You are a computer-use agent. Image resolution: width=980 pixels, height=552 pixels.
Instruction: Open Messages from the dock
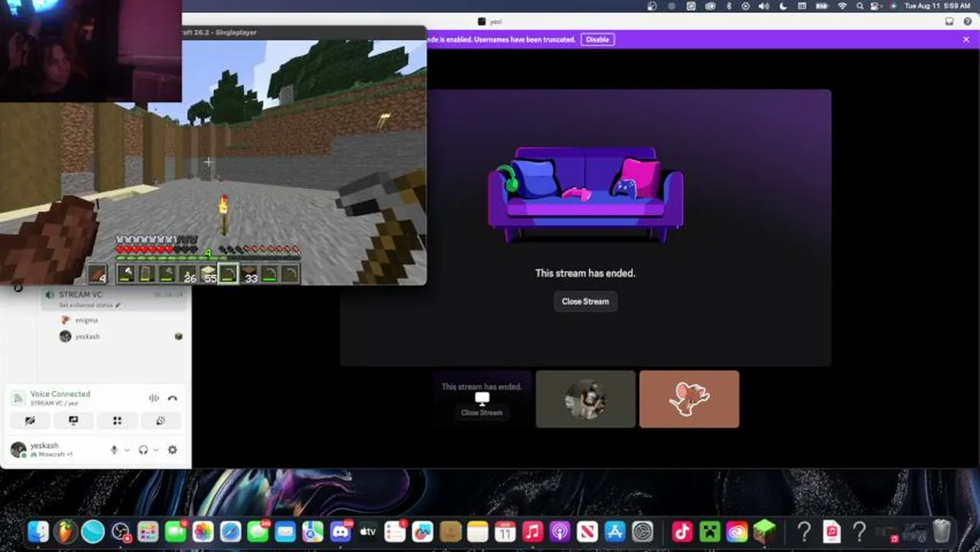(258, 531)
